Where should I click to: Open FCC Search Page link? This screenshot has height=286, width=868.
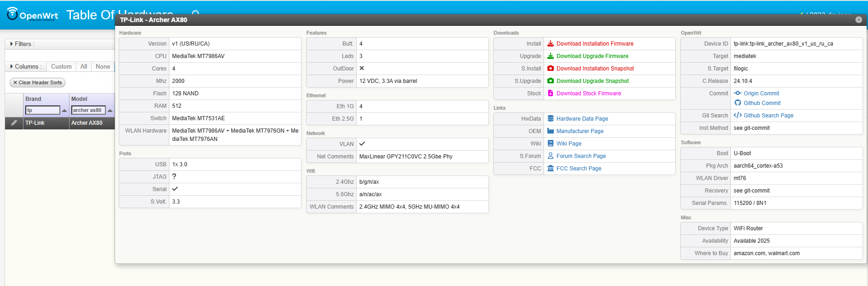[579, 169]
